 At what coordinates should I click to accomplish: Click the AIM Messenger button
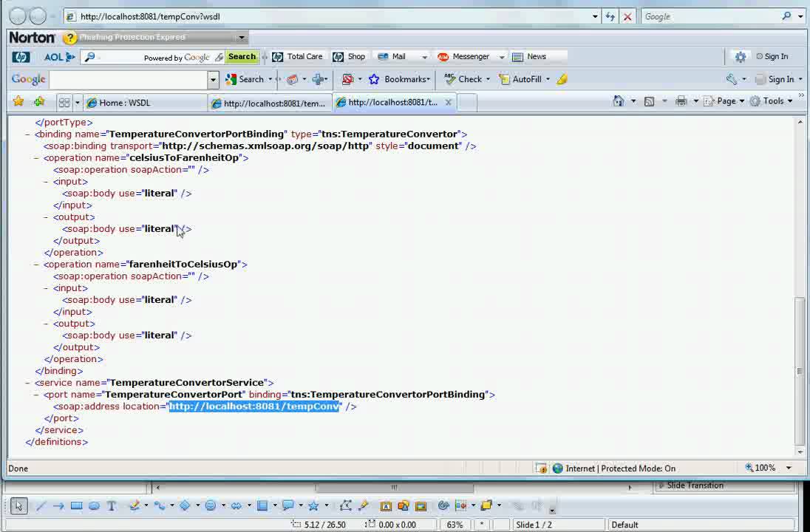coord(463,57)
